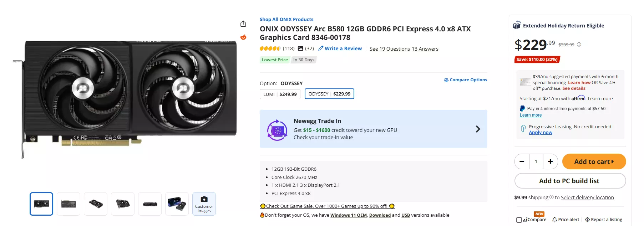Click the Add to cart button
This screenshot has height=226, width=644.
[594, 161]
